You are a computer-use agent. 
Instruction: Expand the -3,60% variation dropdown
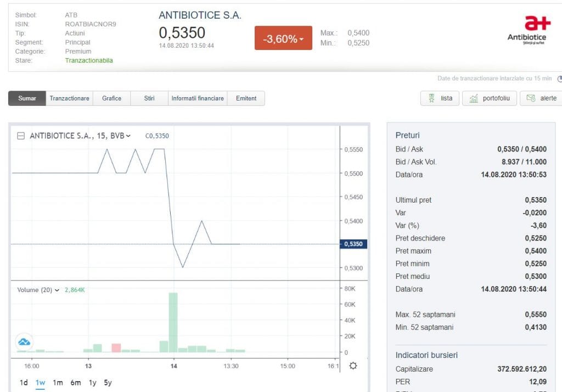click(x=301, y=39)
